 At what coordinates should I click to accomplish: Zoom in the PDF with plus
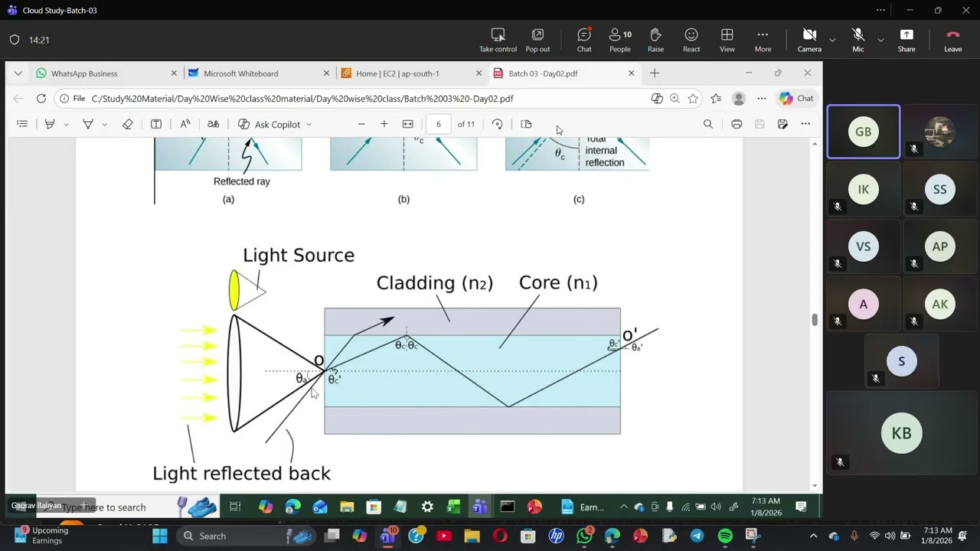[x=384, y=124]
